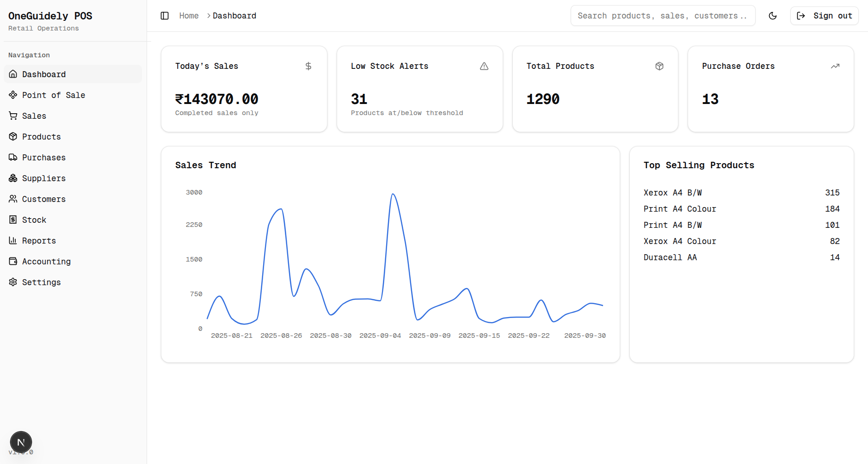
Task: Open Accounting from the sidebar
Action: pyautogui.click(x=46, y=261)
